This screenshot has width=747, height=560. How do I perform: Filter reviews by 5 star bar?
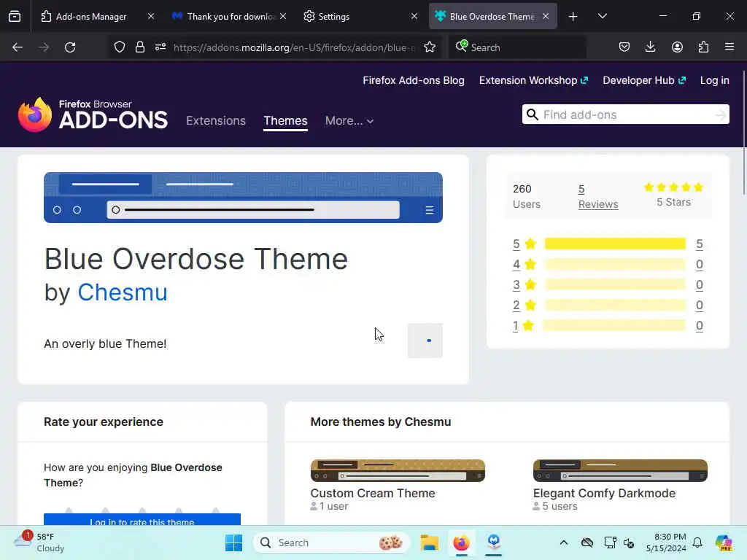(x=615, y=244)
